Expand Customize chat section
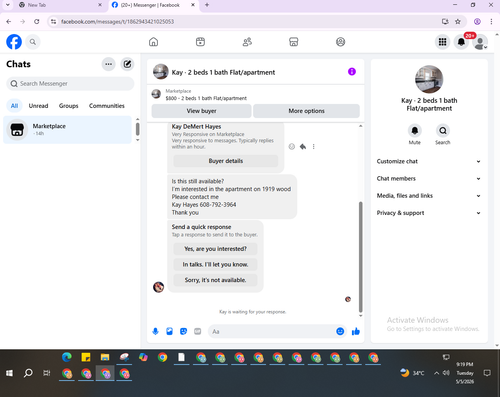 tap(429, 161)
